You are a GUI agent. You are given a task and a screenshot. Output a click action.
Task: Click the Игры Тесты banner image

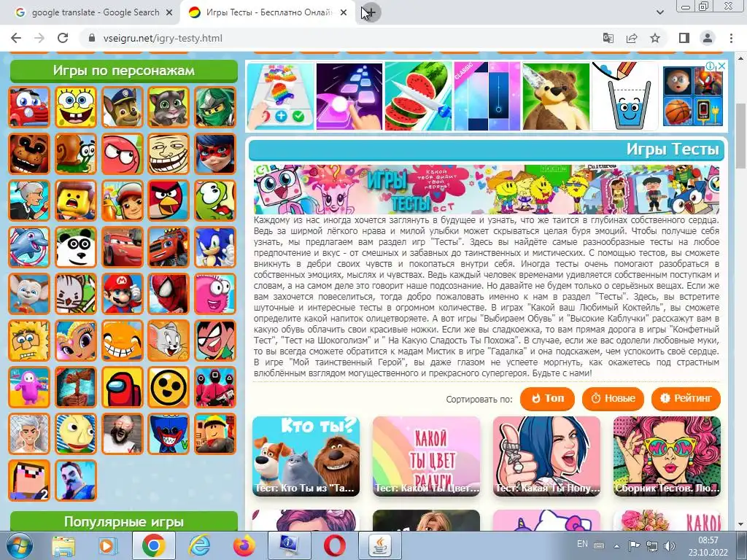[x=487, y=189]
